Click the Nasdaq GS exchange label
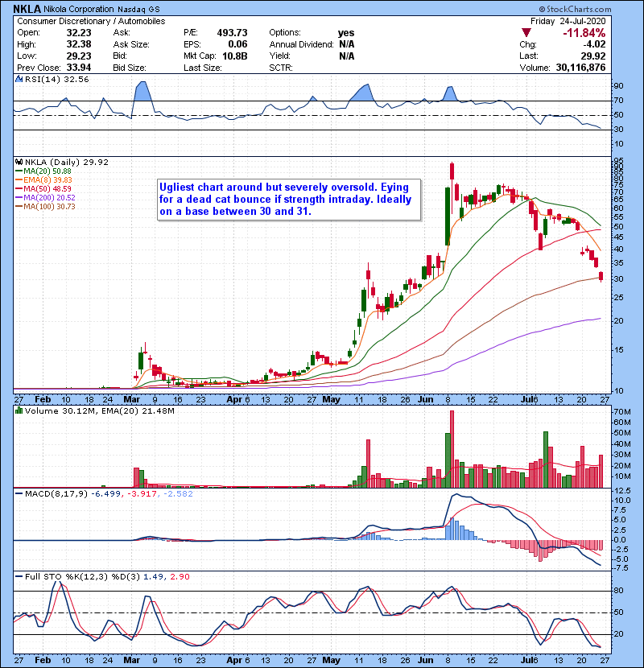Viewport: 644px width, 668px height. [x=138, y=10]
